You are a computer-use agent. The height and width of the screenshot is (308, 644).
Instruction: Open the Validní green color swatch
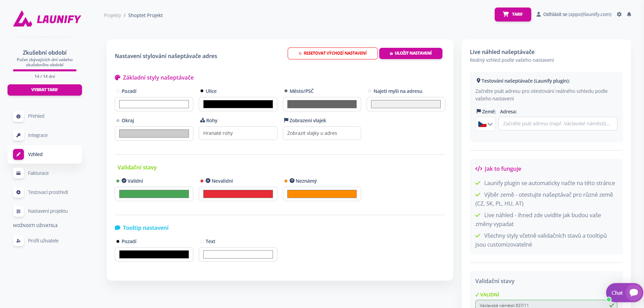point(154,194)
